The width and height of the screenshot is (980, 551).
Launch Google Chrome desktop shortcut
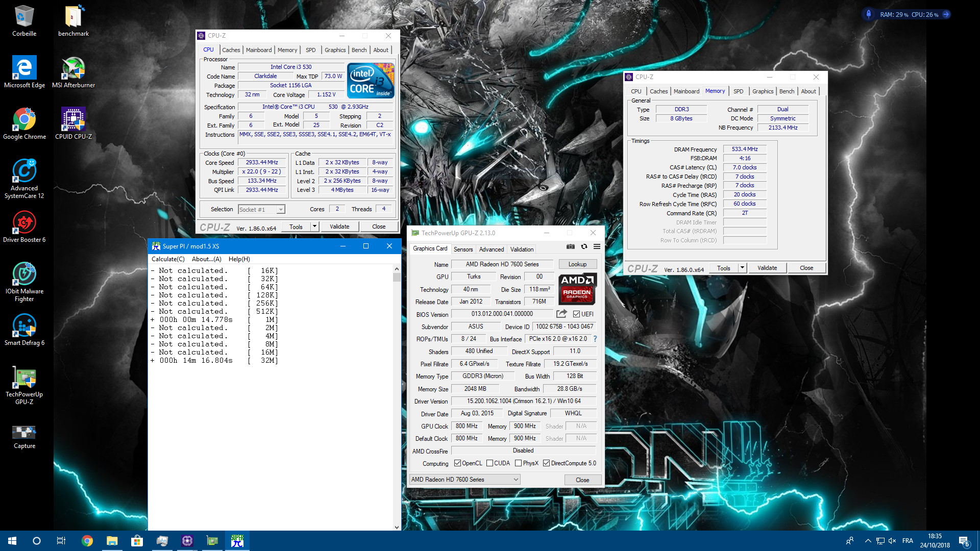coord(24,123)
